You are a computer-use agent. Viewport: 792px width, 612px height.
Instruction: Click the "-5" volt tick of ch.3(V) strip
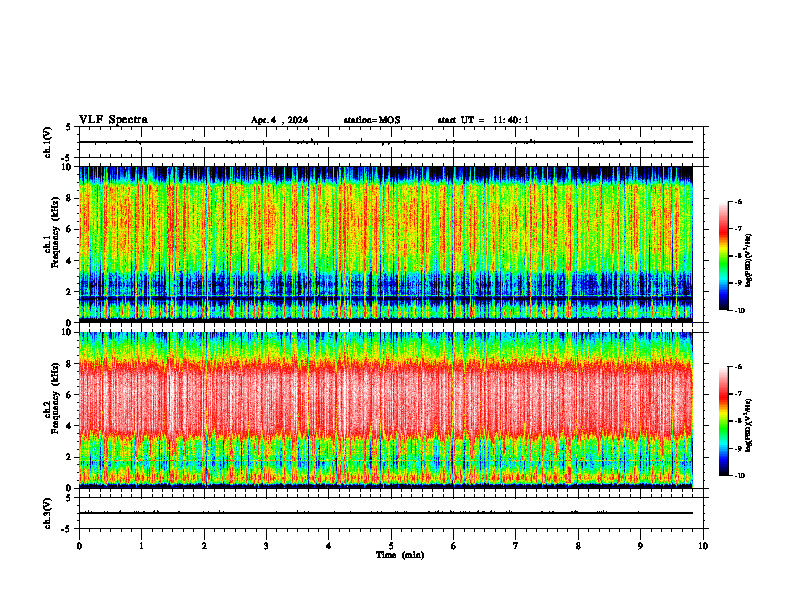pos(67,529)
